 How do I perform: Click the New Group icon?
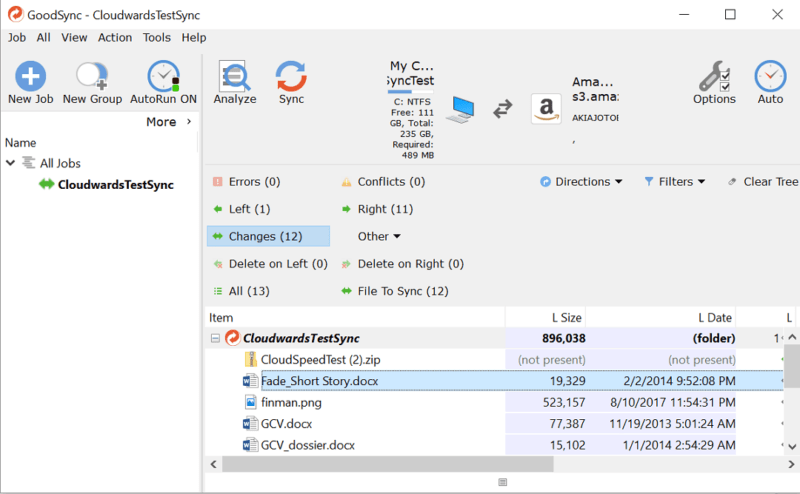click(x=92, y=76)
